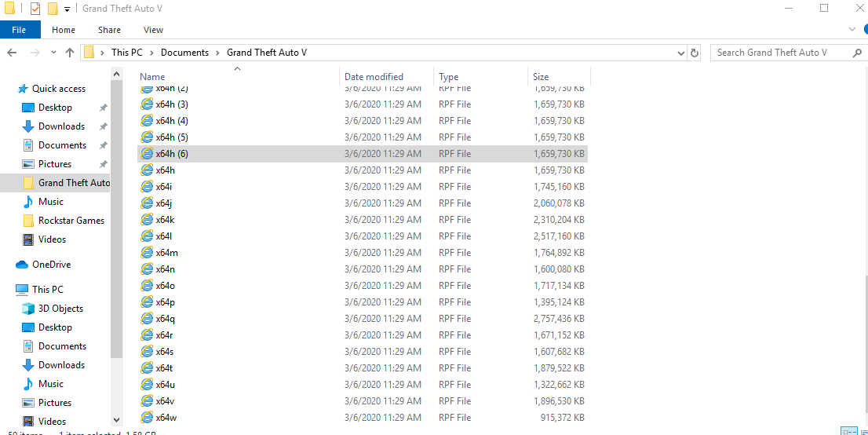Screen dimensions: 868x435
Task: Go back with the back arrow
Action: (13, 53)
